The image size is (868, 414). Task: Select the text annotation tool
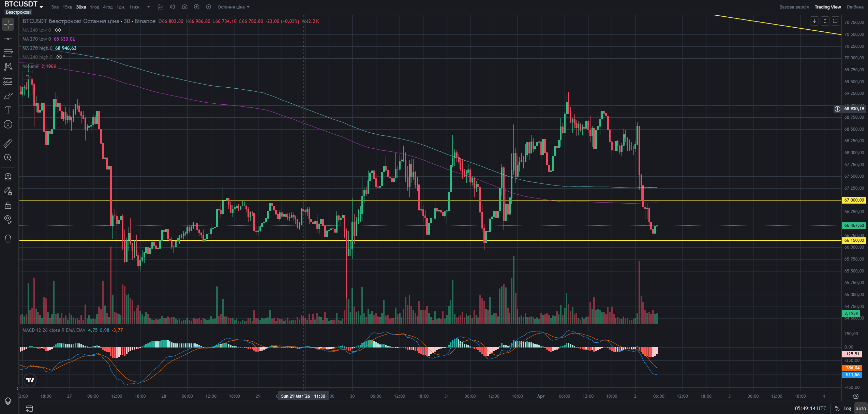point(8,110)
